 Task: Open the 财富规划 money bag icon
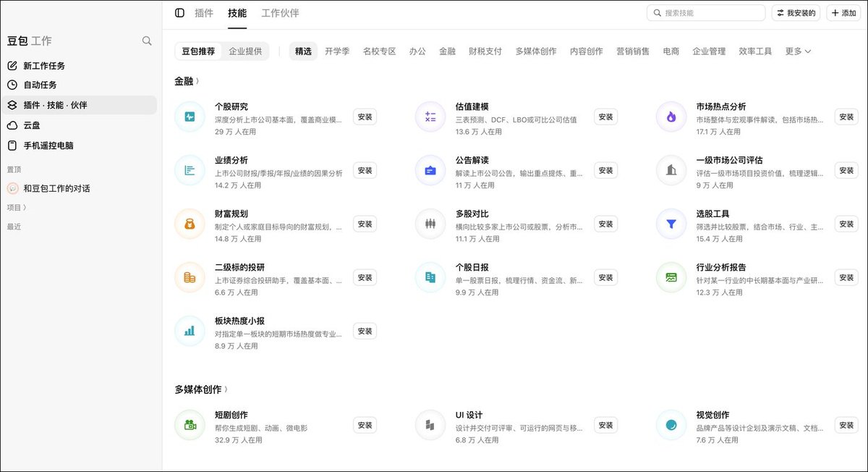coord(190,224)
